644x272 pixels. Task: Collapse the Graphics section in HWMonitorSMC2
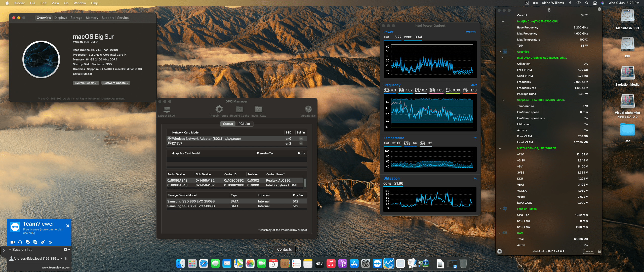[x=500, y=52]
